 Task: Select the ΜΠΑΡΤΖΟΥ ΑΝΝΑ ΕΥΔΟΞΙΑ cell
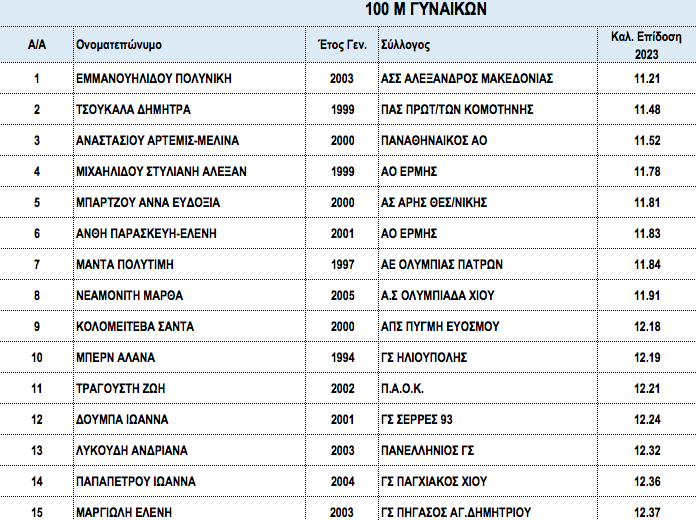click(148, 202)
